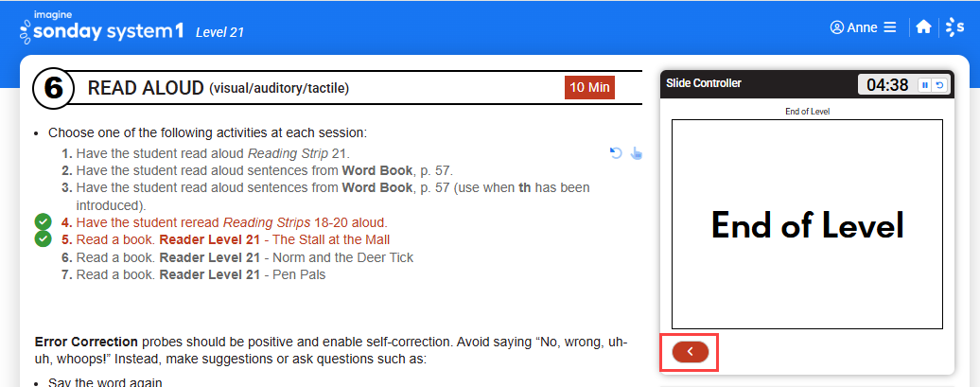Choose Norm and the Deer Tick book
Image resolution: width=980 pixels, height=387 pixels.
(237, 257)
